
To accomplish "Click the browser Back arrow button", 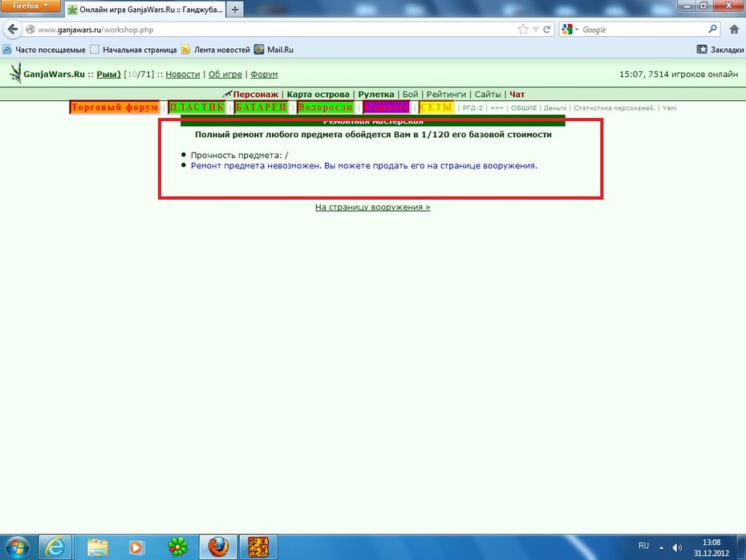I will point(14,30).
